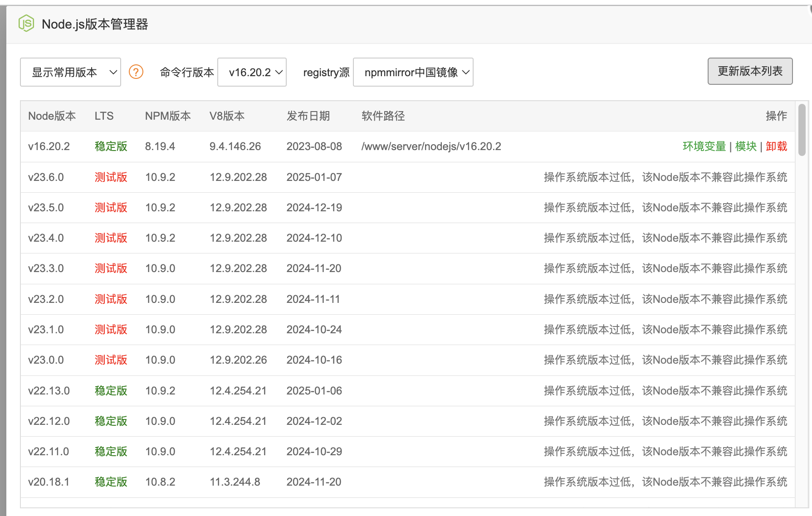The width and height of the screenshot is (812, 516).
Task: Click release date 2024-10-16
Action: [x=314, y=360]
